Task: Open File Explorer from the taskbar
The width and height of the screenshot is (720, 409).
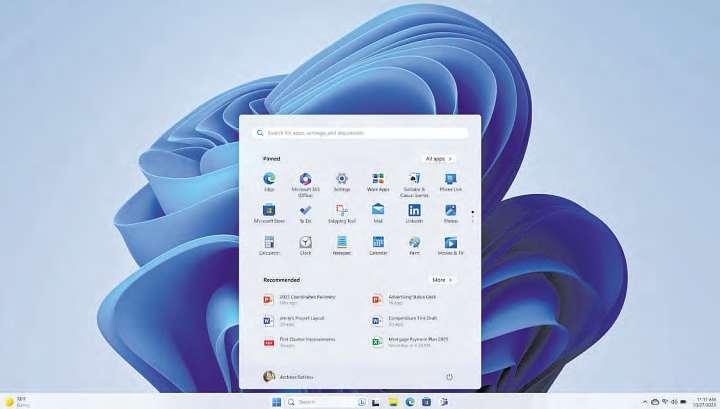Action: 393,402
